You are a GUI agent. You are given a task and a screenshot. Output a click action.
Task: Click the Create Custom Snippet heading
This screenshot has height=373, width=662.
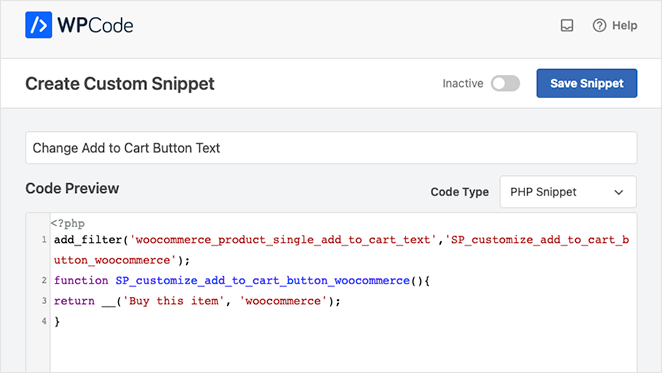point(120,84)
